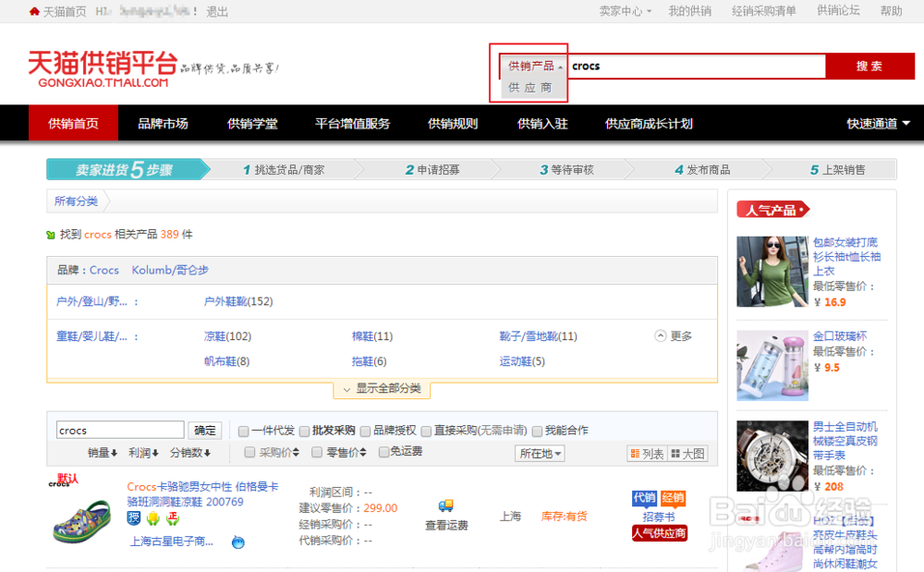Screen dimensions: 924x572
Task: Sort results by 利润
Action: 144,453
